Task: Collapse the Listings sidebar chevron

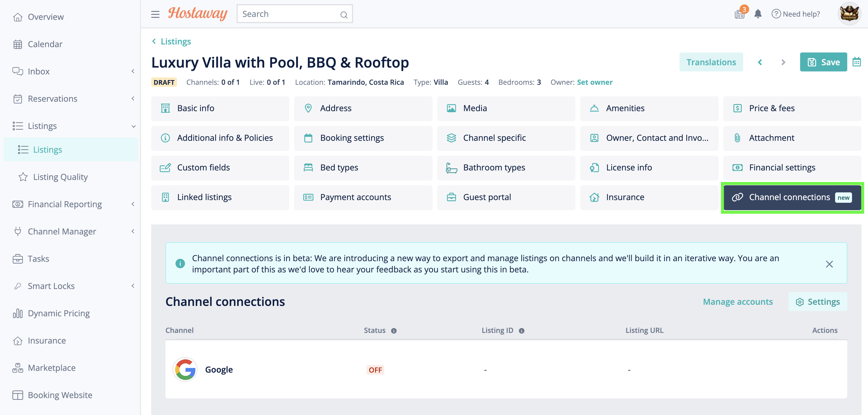Action: pyautogui.click(x=133, y=126)
